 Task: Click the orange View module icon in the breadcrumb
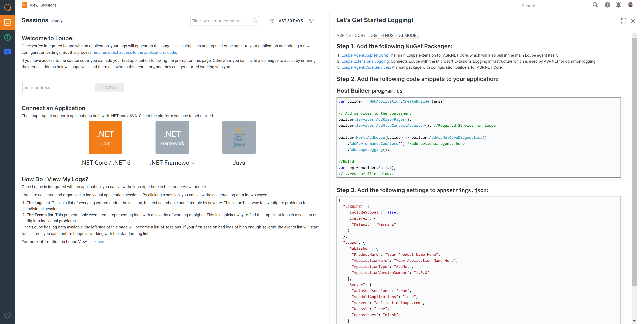24,5
